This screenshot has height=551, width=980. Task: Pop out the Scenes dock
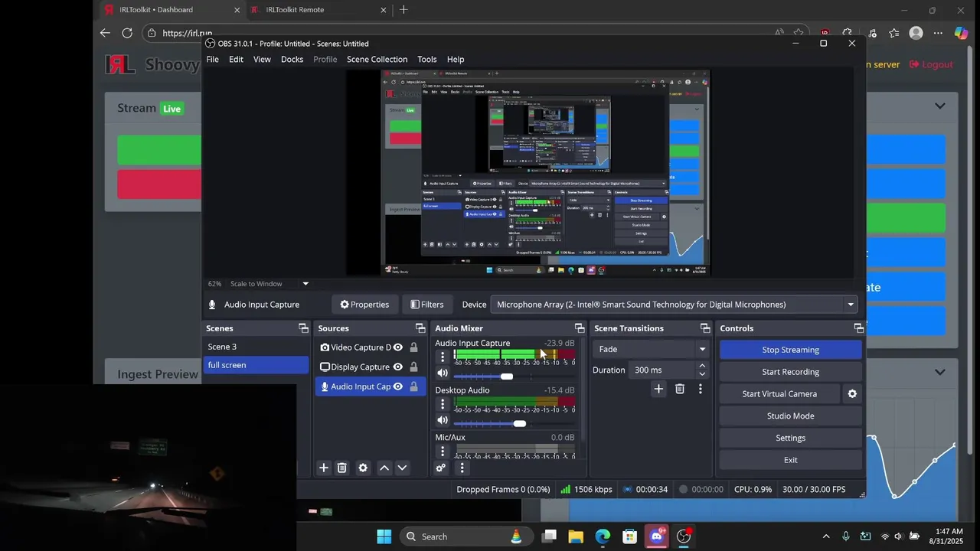coord(304,328)
